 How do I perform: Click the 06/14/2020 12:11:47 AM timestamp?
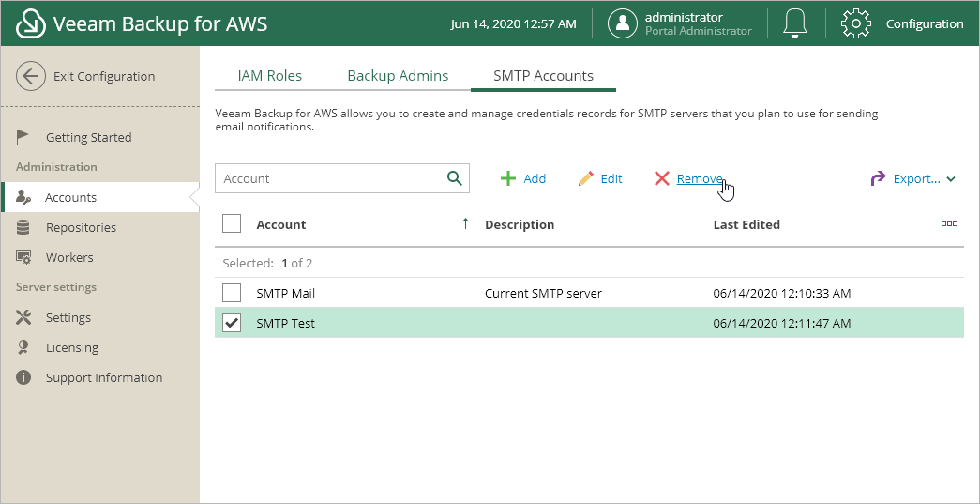(x=782, y=323)
